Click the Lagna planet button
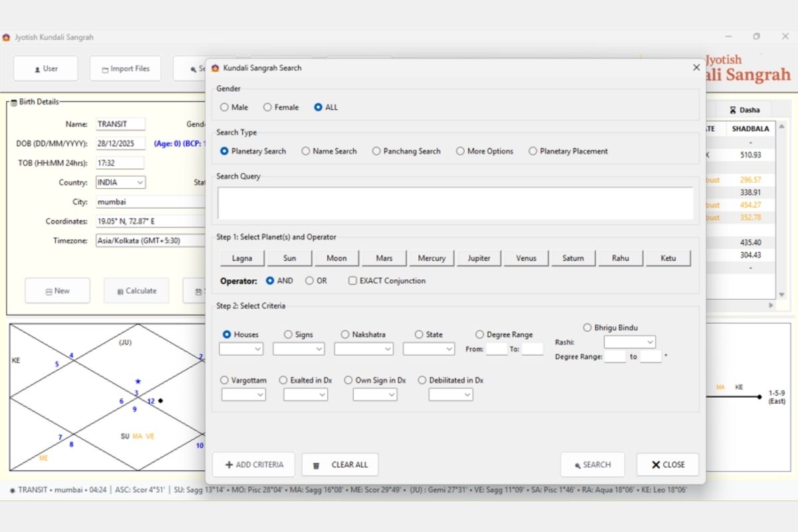 click(x=242, y=258)
